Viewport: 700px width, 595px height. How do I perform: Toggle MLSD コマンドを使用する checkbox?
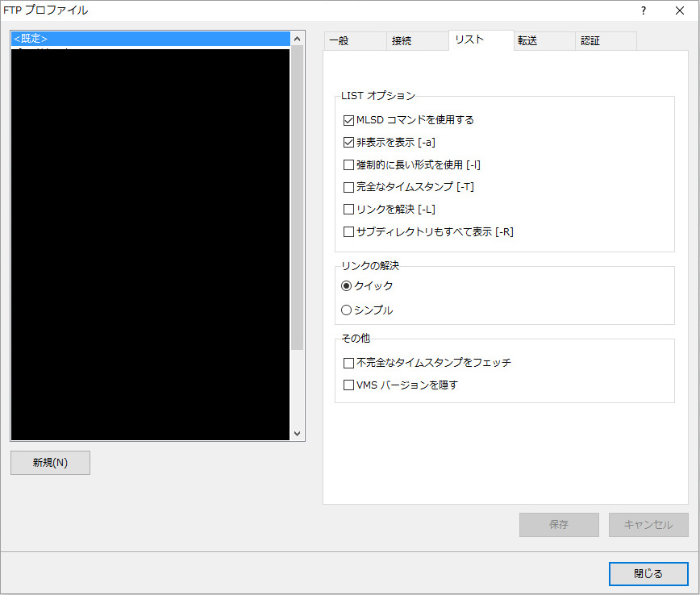tap(348, 120)
